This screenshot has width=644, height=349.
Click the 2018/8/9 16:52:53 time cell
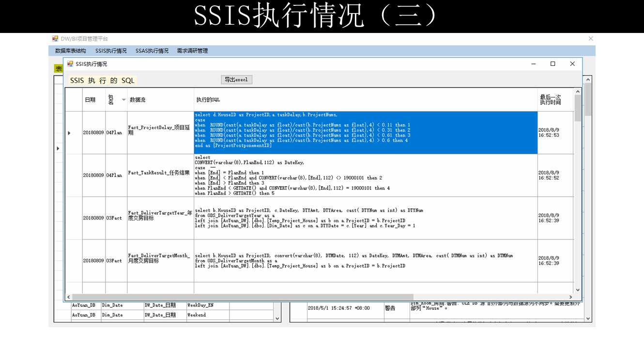pos(555,133)
